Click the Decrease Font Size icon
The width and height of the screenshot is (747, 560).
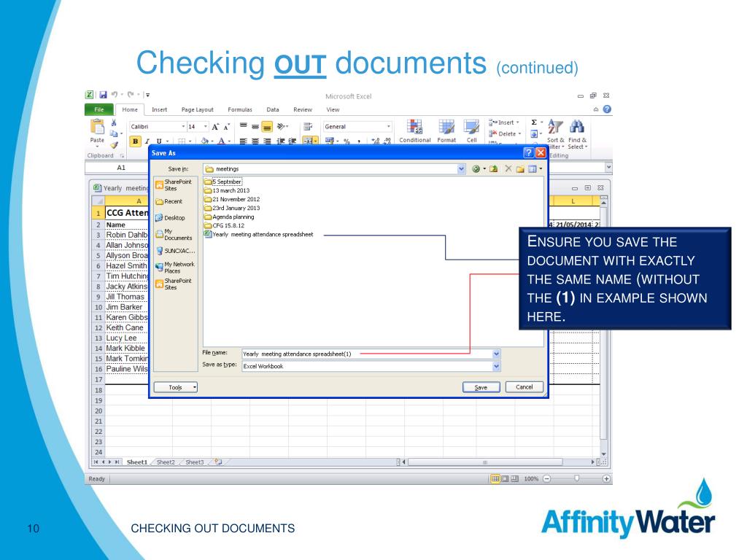click(226, 127)
